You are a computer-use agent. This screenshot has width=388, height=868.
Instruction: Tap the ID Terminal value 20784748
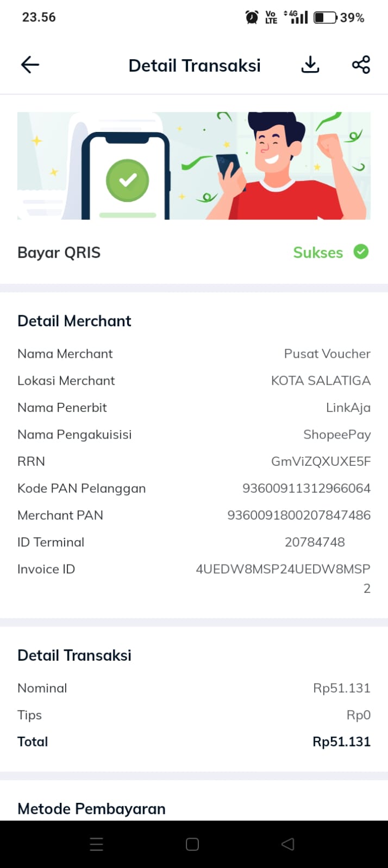click(315, 542)
